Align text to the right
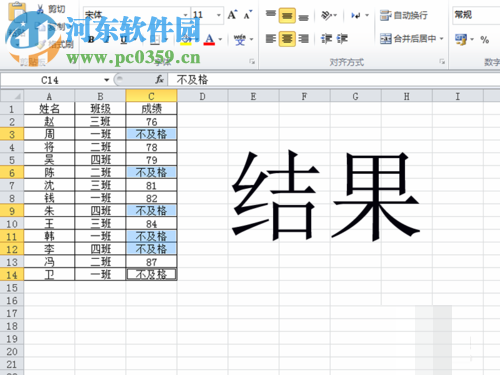Image resolution: width=500 pixels, height=375 pixels. tap(303, 39)
